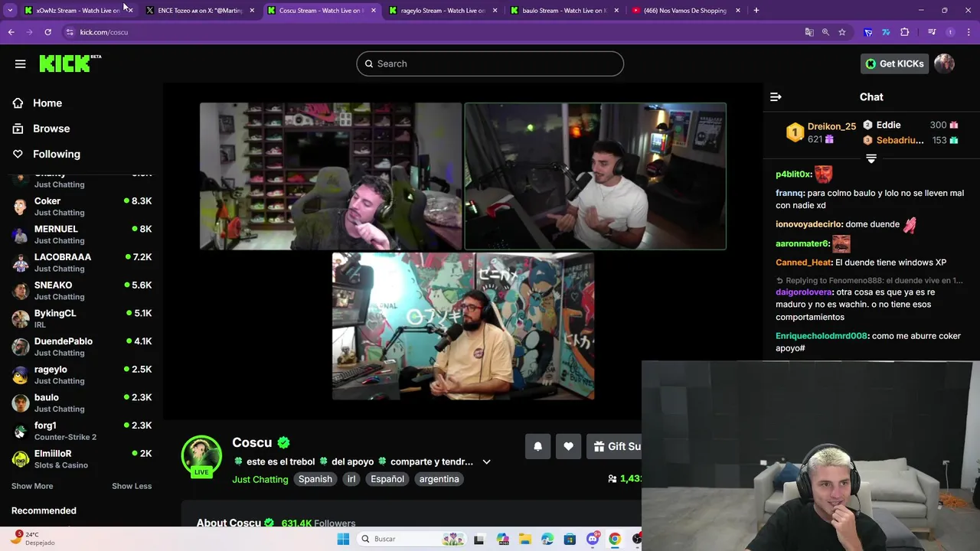Screen dimensions: 980x551
Task: Open the Just Chatting category link
Action: pyautogui.click(x=260, y=479)
